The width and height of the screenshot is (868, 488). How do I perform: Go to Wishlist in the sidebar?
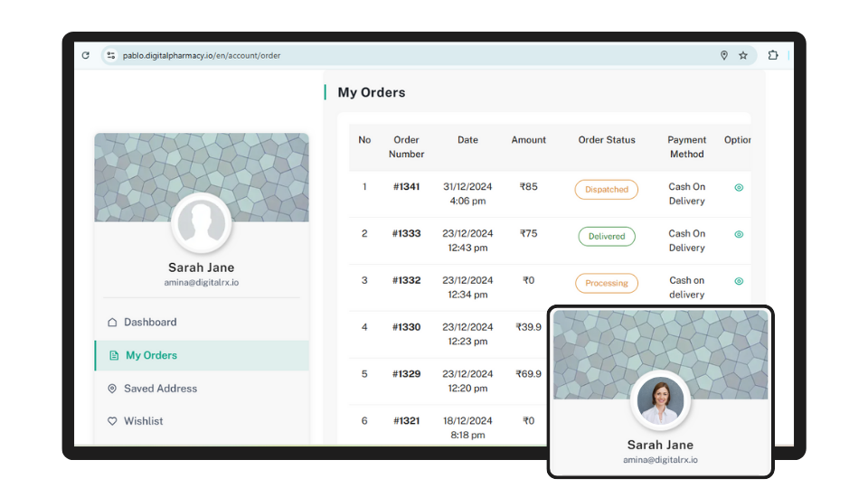pyautogui.click(x=202, y=421)
